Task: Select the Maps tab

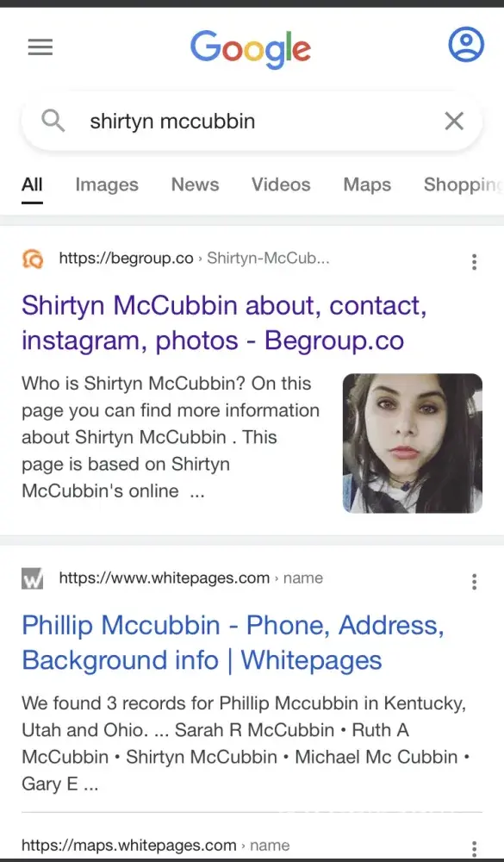Action: [x=367, y=184]
